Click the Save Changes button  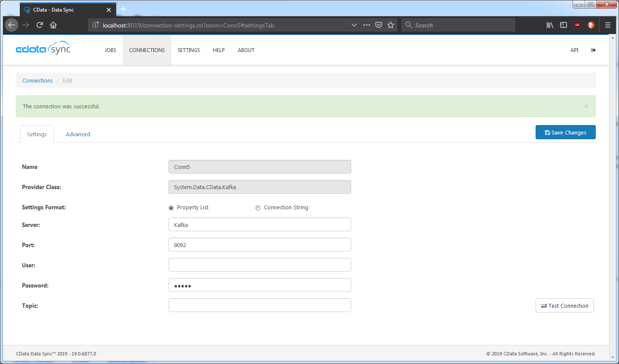pyautogui.click(x=565, y=132)
